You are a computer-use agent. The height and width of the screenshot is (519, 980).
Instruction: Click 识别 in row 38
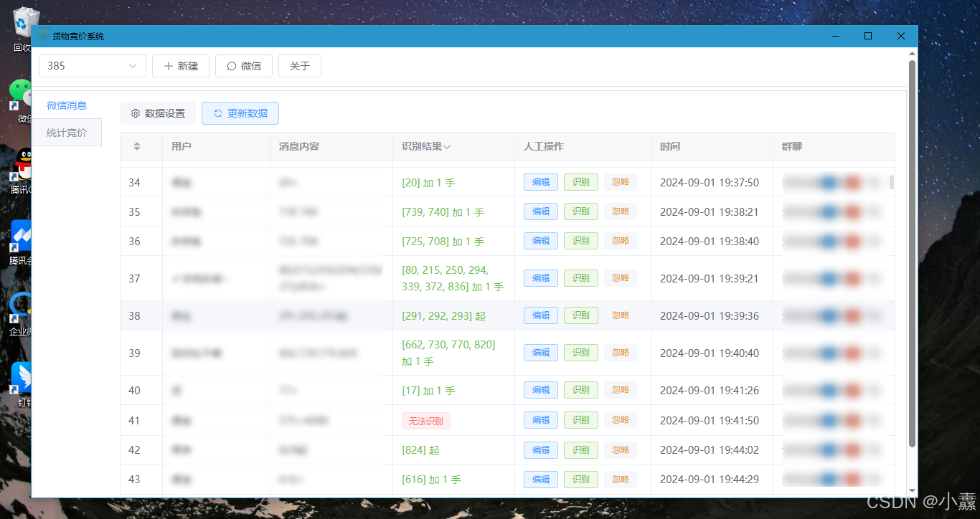pos(581,315)
